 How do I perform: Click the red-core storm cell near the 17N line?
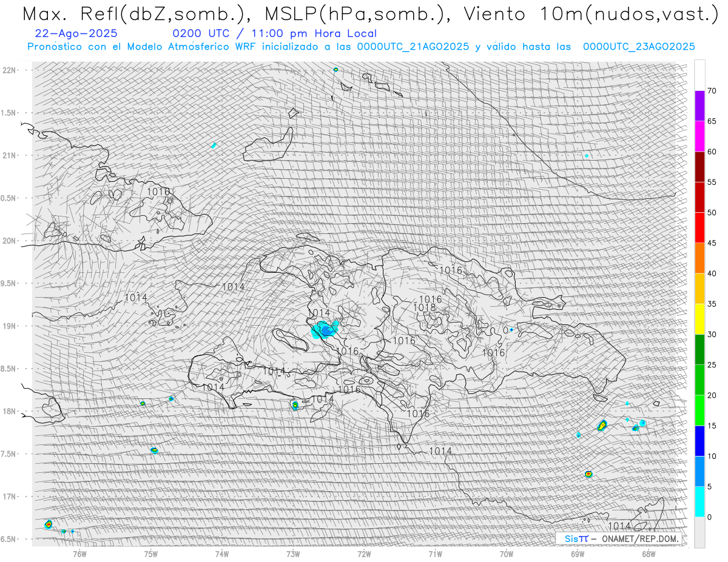click(x=588, y=473)
